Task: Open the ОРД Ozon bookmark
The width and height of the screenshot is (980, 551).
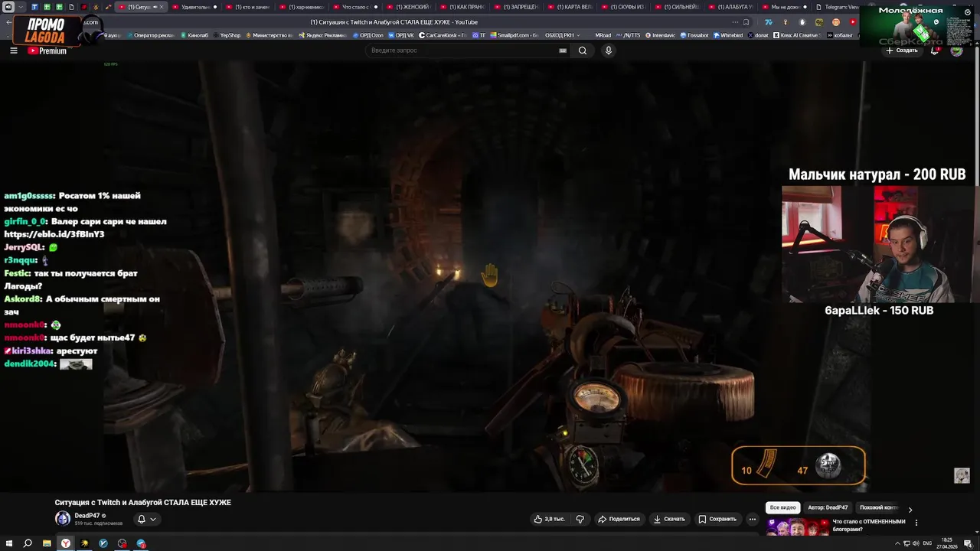Action: (368, 35)
